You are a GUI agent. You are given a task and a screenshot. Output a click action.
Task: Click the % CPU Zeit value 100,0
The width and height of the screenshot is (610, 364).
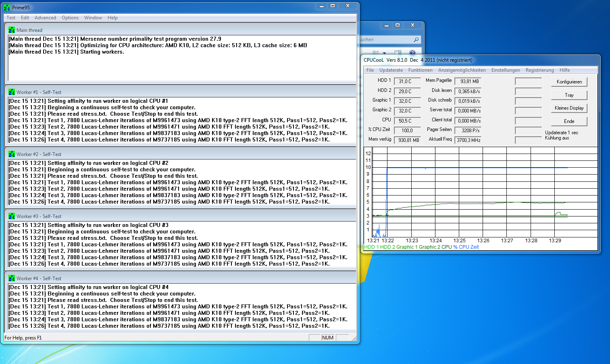click(x=407, y=131)
